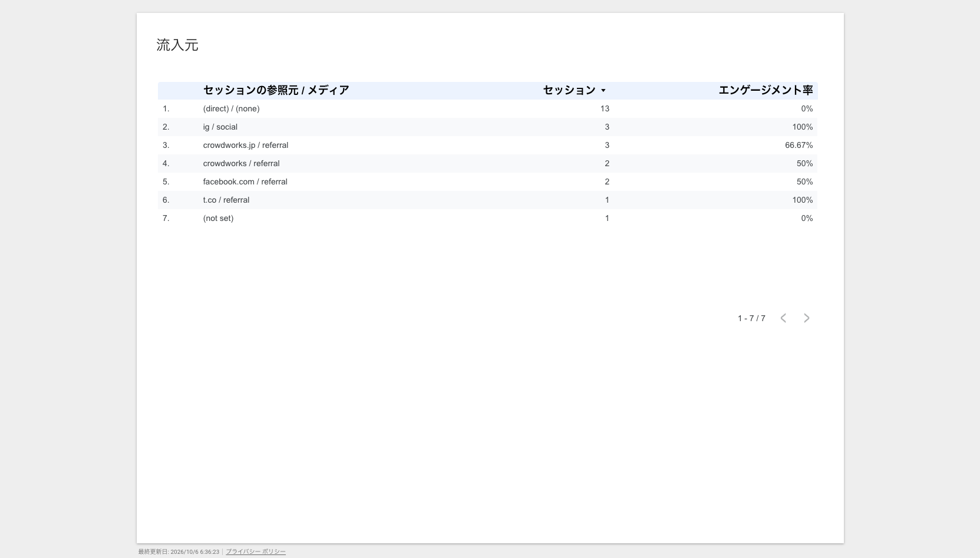Open the プライバシー ポリシー link

pyautogui.click(x=256, y=552)
